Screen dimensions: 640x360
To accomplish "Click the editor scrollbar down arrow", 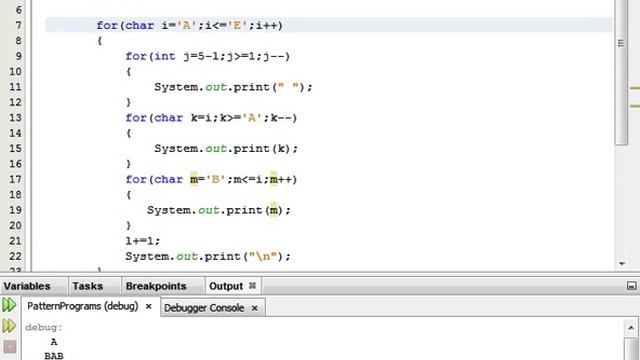I will 622,264.
